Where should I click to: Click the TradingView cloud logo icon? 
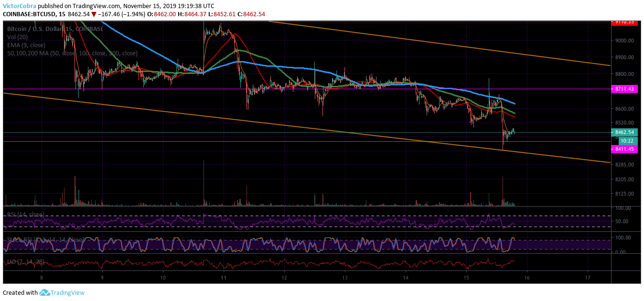tap(44, 292)
